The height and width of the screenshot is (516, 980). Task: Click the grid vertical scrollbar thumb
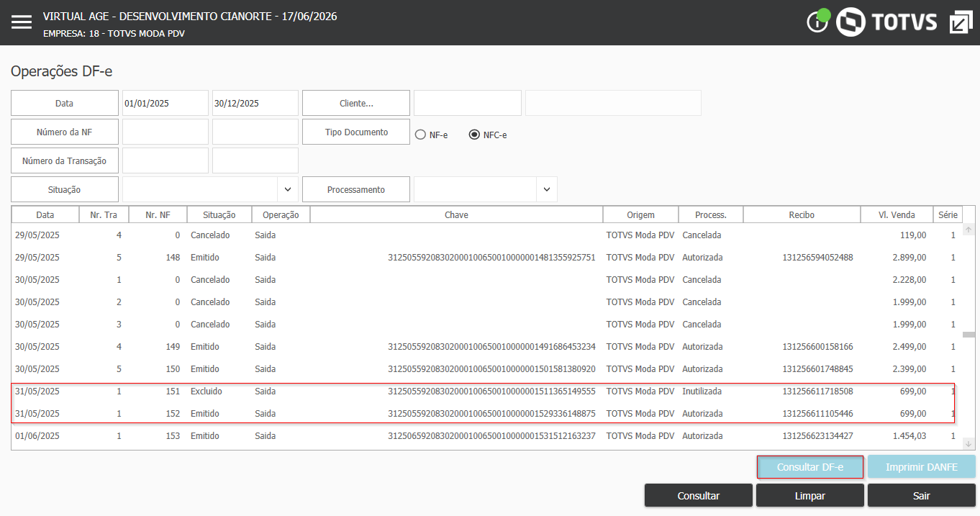click(968, 335)
